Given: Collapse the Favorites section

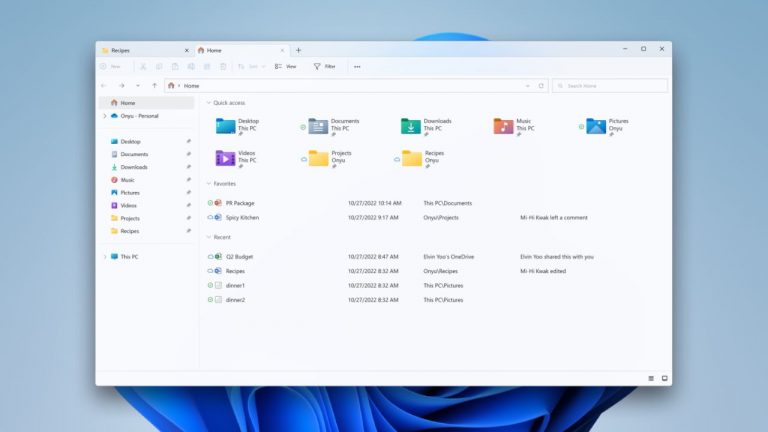Looking at the screenshot, I should pos(209,184).
